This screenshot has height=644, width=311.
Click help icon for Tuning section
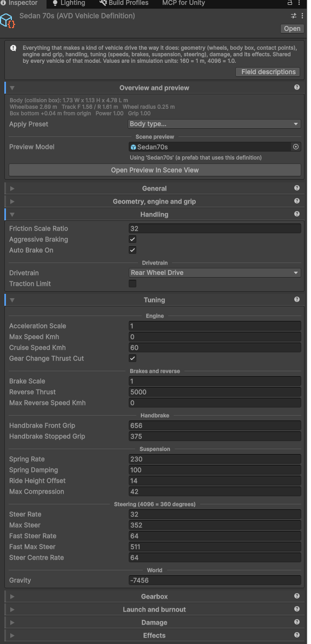point(297,299)
